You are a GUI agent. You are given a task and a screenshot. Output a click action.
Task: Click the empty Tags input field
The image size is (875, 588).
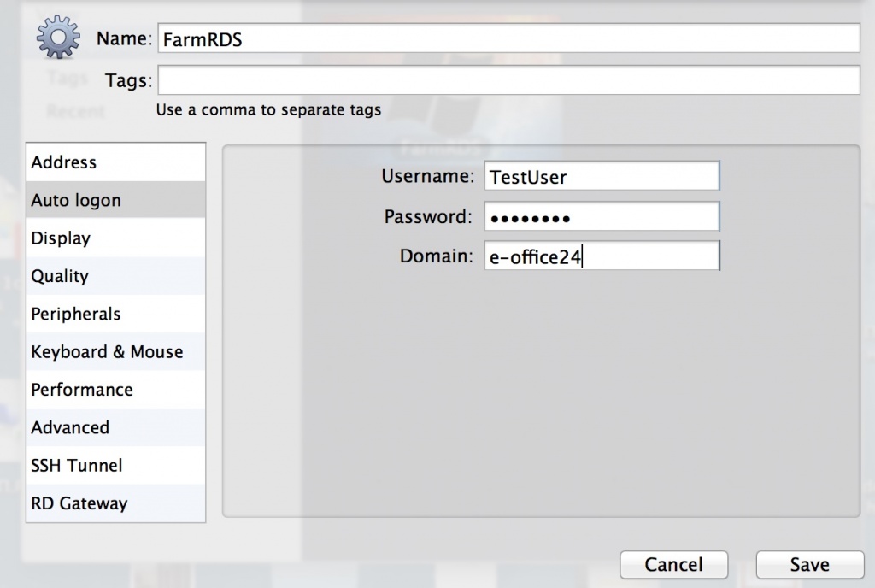pos(508,79)
